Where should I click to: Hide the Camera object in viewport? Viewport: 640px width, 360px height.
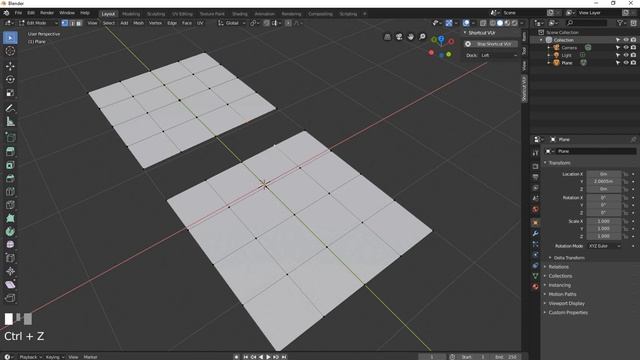click(626, 47)
